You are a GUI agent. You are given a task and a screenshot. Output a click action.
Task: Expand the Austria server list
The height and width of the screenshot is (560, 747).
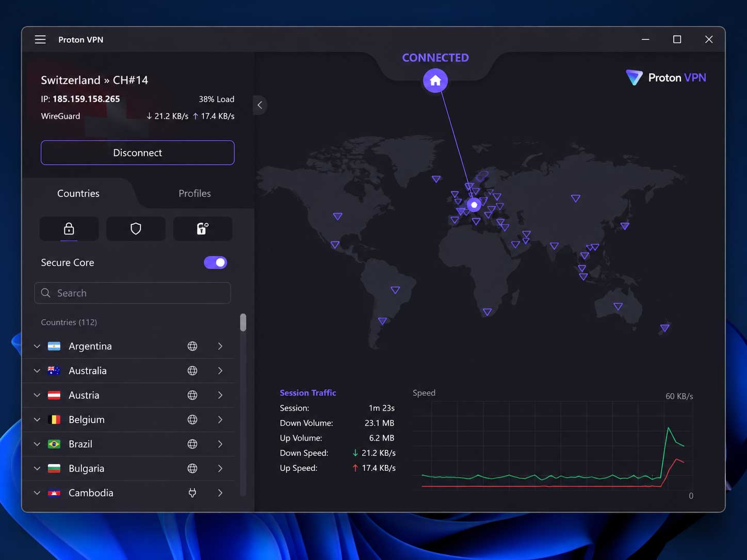pos(37,395)
